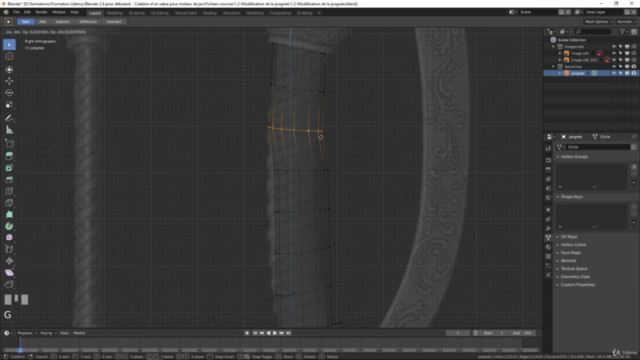Viewport: 640px width, 360px height.
Task: Activate the Extrude Region tool
Action: [9, 156]
